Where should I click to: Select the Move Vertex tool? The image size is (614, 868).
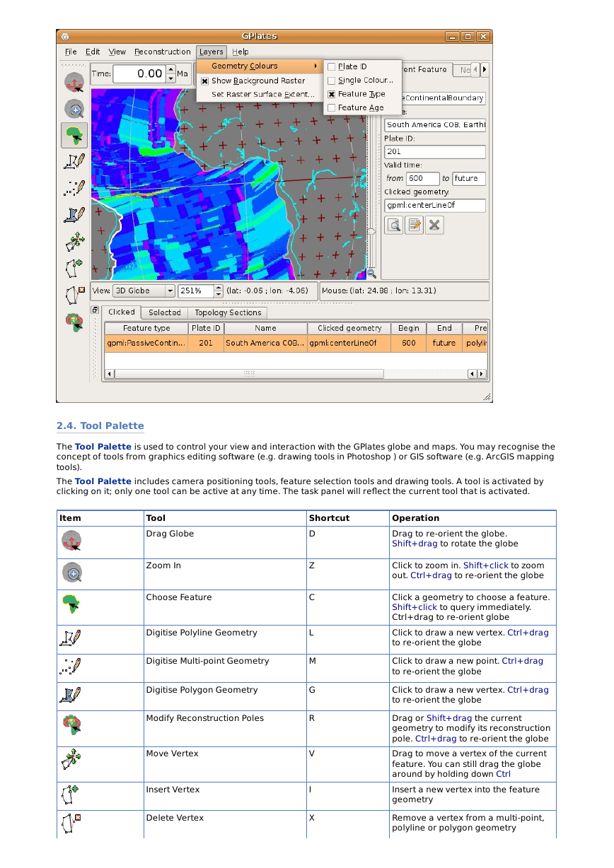point(74,242)
